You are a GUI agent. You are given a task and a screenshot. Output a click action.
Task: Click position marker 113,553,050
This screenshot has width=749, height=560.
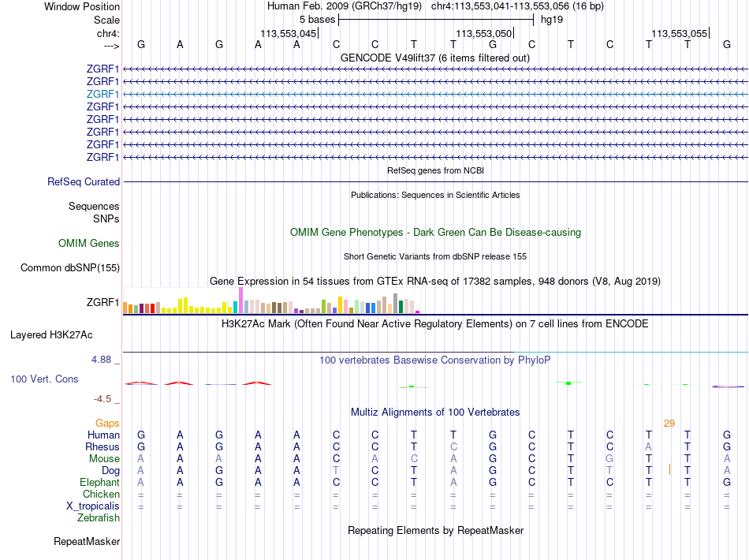[x=484, y=33]
